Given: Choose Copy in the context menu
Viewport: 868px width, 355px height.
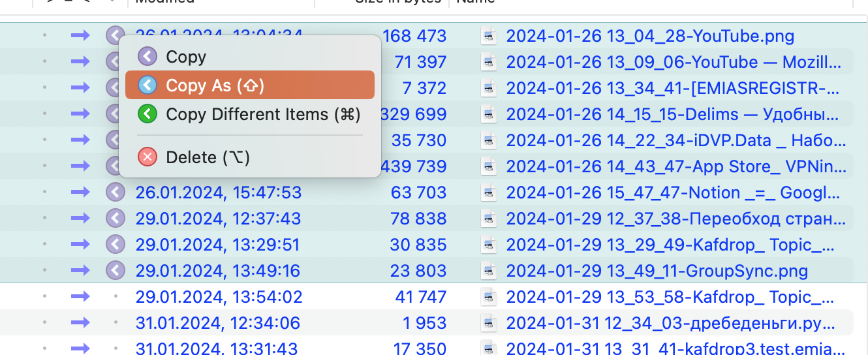Looking at the screenshot, I should coord(249,57).
